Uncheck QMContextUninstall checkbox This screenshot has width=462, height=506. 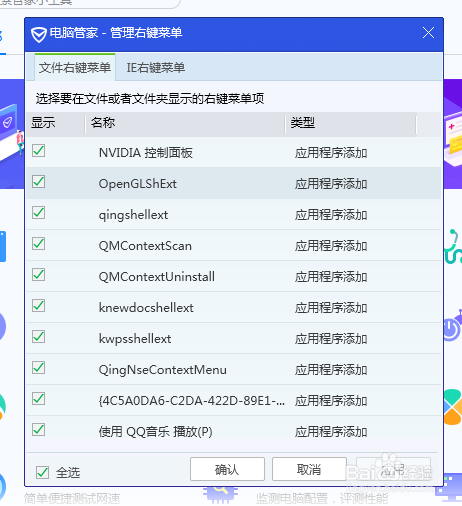[x=39, y=275]
